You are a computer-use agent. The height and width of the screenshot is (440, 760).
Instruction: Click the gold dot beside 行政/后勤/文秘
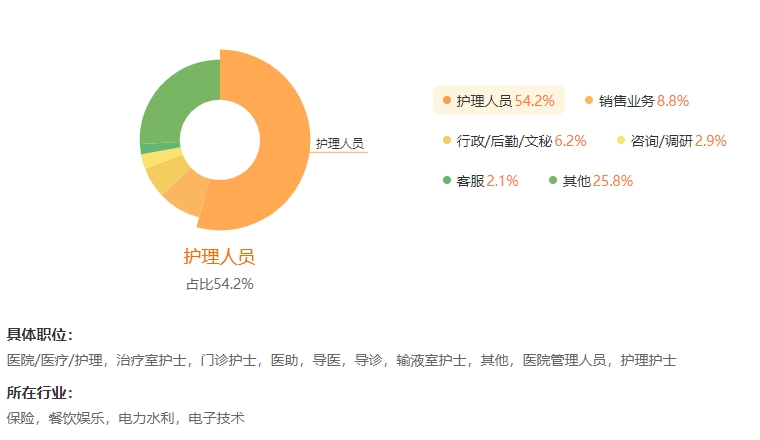447,141
